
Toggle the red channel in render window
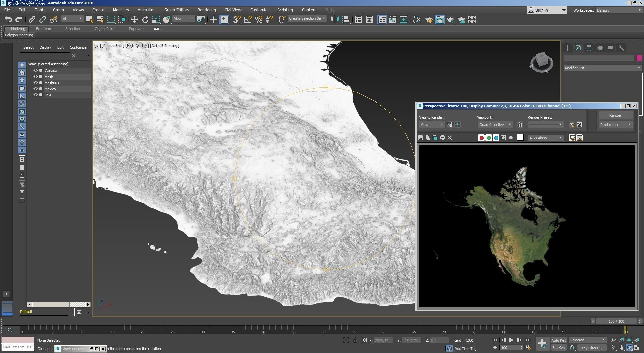(481, 138)
